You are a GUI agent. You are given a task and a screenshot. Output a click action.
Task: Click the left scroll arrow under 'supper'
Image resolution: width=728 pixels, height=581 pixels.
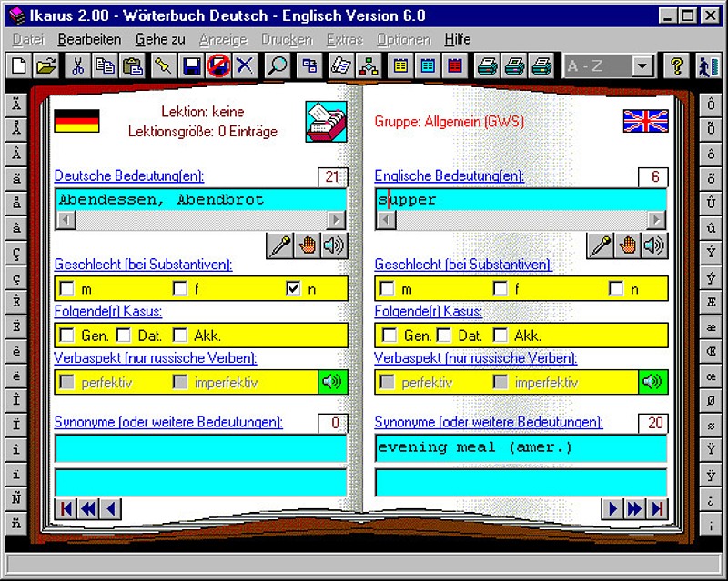(x=386, y=219)
